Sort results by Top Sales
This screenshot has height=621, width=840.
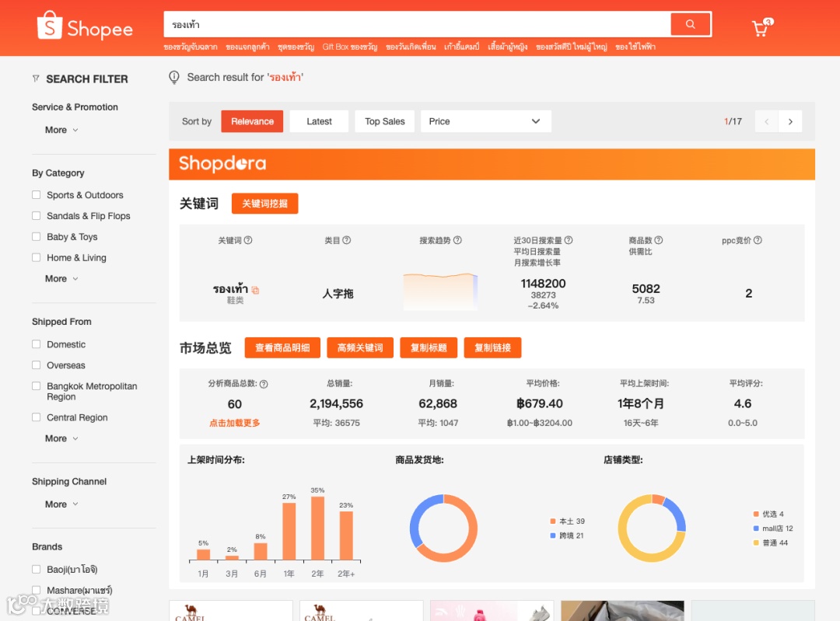[x=385, y=121]
